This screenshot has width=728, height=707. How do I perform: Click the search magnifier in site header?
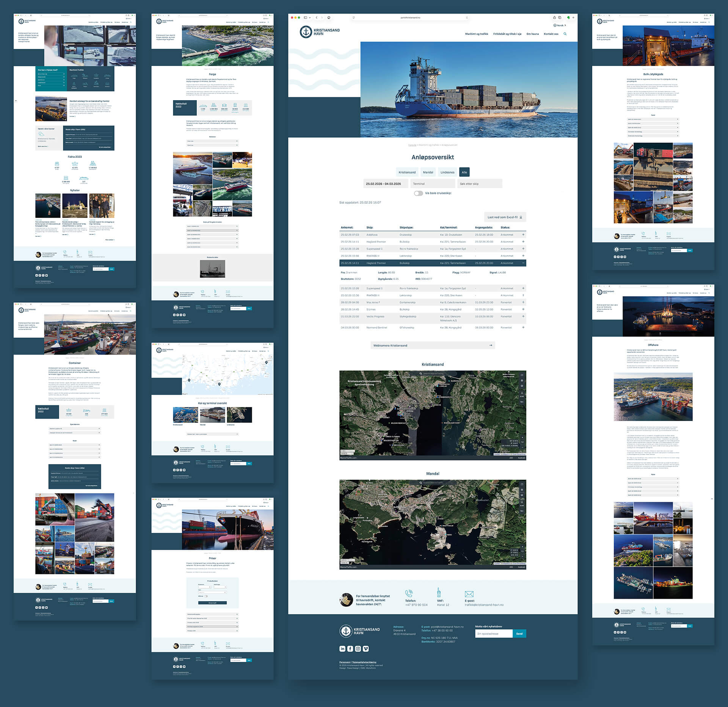pos(565,34)
